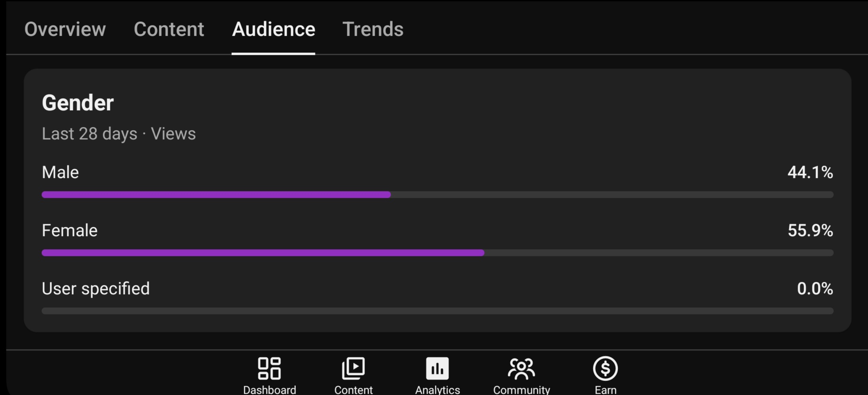Viewport: 868px width, 395px height.
Task: Select the Analytics bar chart icon
Action: click(438, 368)
